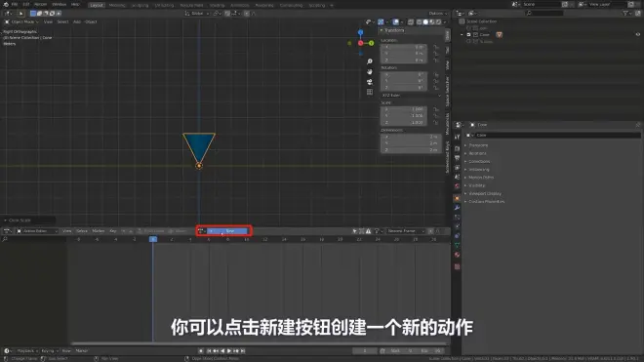Switch to the Modeling workspace tab

click(x=117, y=5)
